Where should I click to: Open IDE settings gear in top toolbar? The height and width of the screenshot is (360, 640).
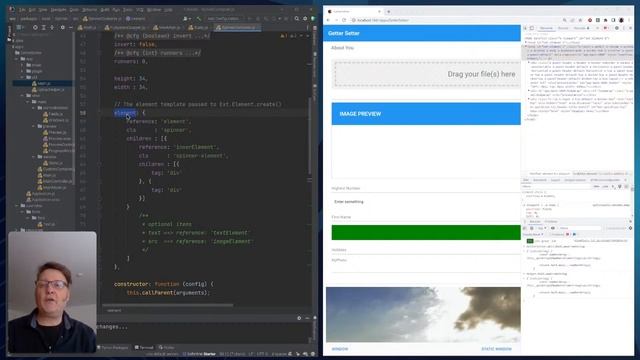coord(305,18)
